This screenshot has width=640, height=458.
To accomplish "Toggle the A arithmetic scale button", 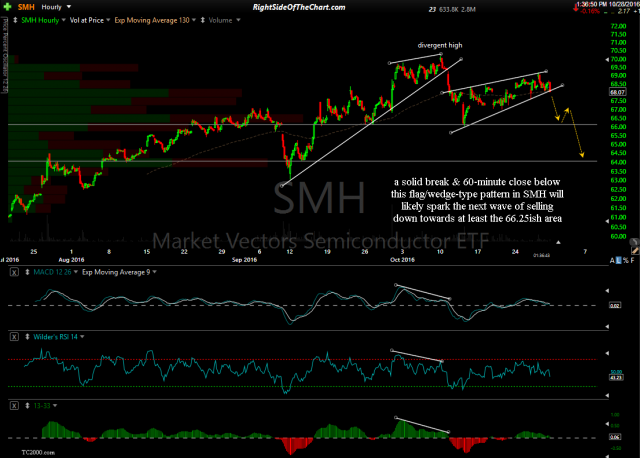I will tap(612, 260).
